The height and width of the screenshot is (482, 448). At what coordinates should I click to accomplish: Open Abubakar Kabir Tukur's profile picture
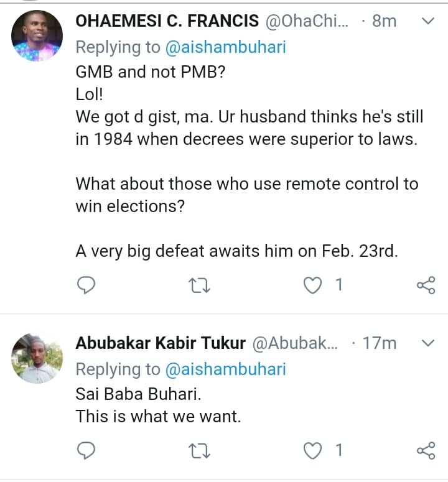click(37, 358)
